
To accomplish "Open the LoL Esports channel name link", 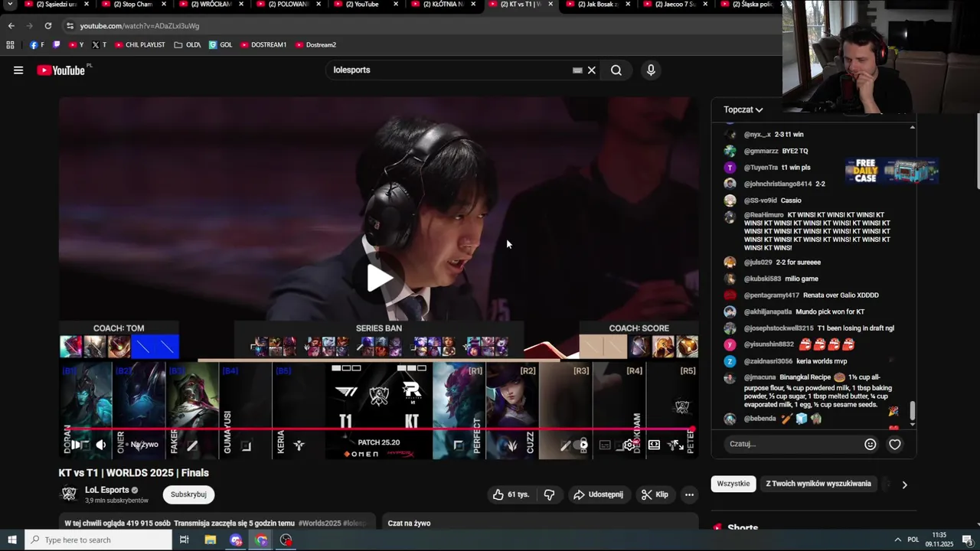I will pos(106,490).
